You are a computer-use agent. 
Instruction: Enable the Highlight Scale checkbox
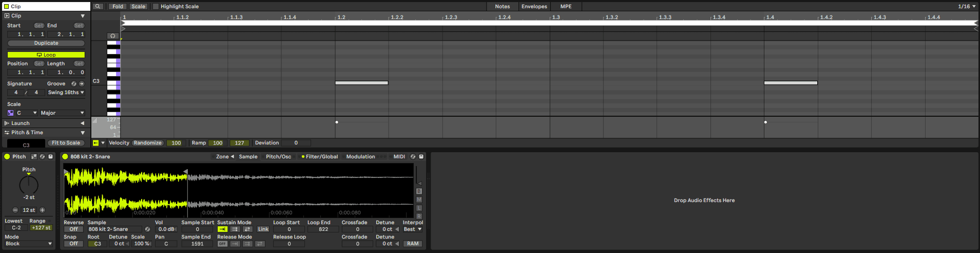pos(156,7)
